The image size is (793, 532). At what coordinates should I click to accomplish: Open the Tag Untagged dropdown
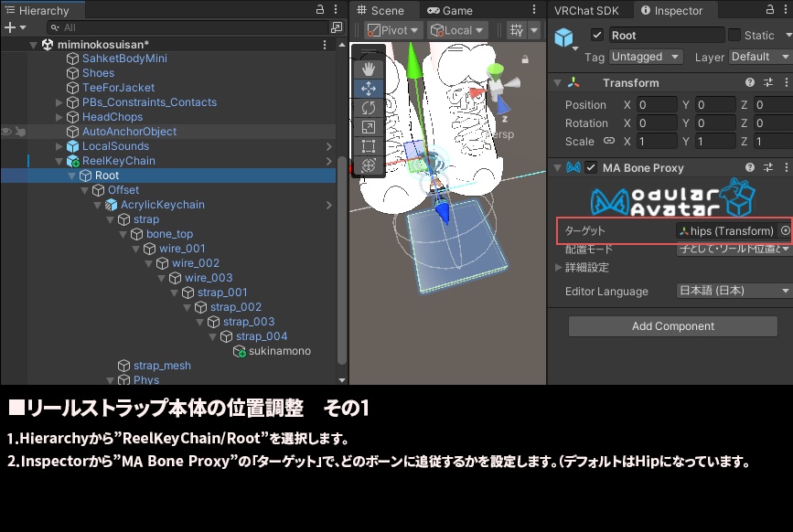pos(645,57)
